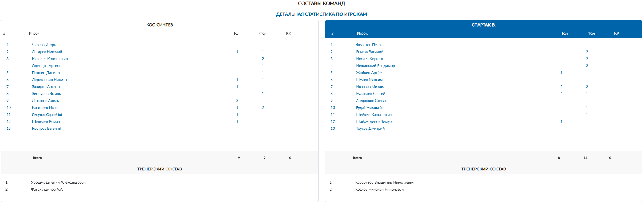Click coach Карабутов Владимир Николаевич
644x204 pixels.
pos(385,182)
